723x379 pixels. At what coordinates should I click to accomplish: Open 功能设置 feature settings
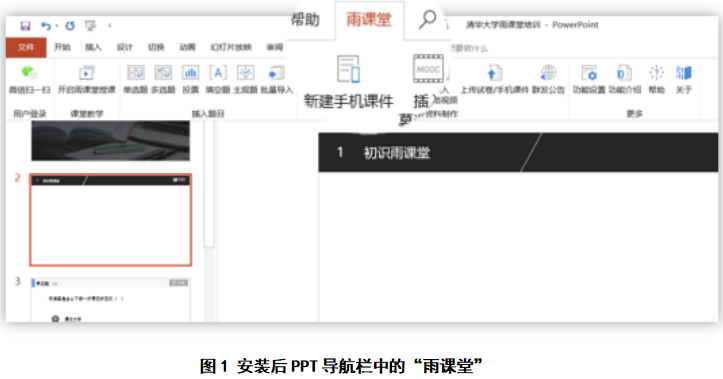pyautogui.click(x=589, y=79)
